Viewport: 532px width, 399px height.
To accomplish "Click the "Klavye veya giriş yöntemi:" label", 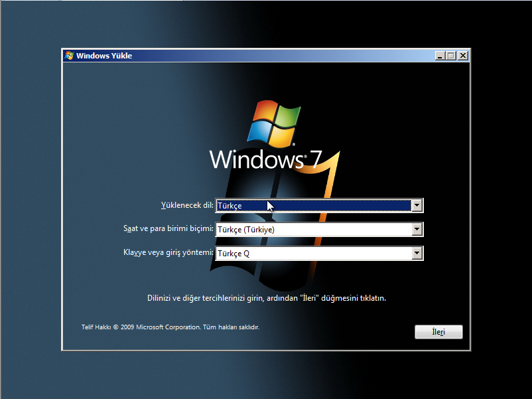I will pyautogui.click(x=168, y=253).
